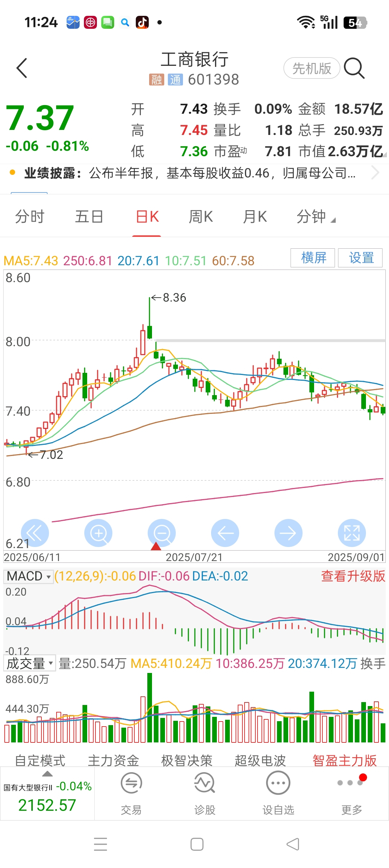Expand the 业绩披露 news chevron
The width and height of the screenshot is (389, 868).
point(375,173)
